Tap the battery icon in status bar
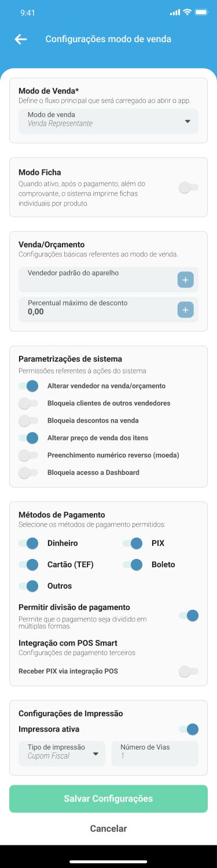This screenshot has height=868, width=217. point(201,12)
